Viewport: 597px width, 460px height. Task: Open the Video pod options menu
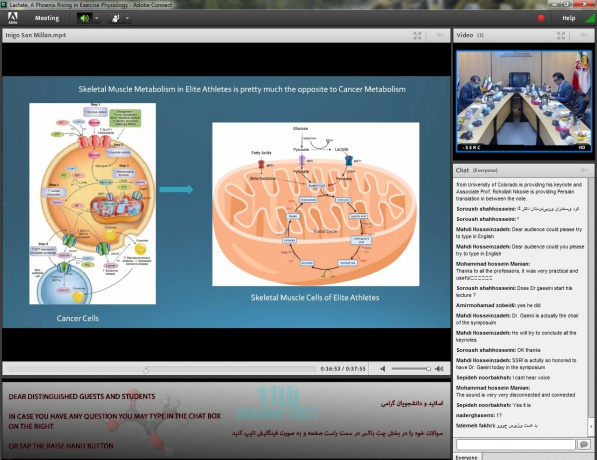click(x=583, y=35)
